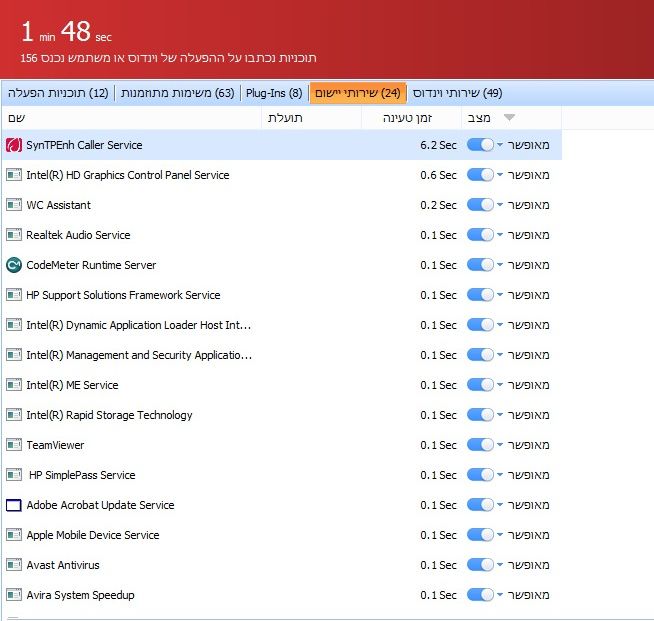Screen dimensions: 654x621
Task: Click the Intel(R) Management and Security icon
Action: tap(14, 355)
